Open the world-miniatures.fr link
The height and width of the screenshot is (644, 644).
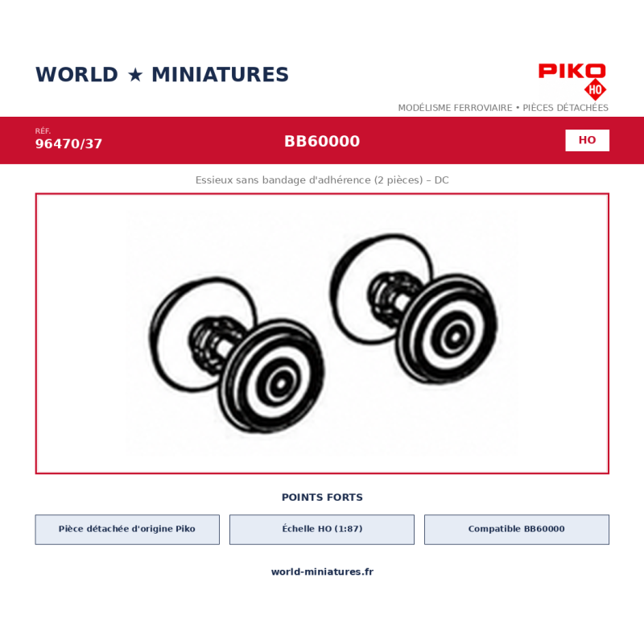[x=322, y=572]
